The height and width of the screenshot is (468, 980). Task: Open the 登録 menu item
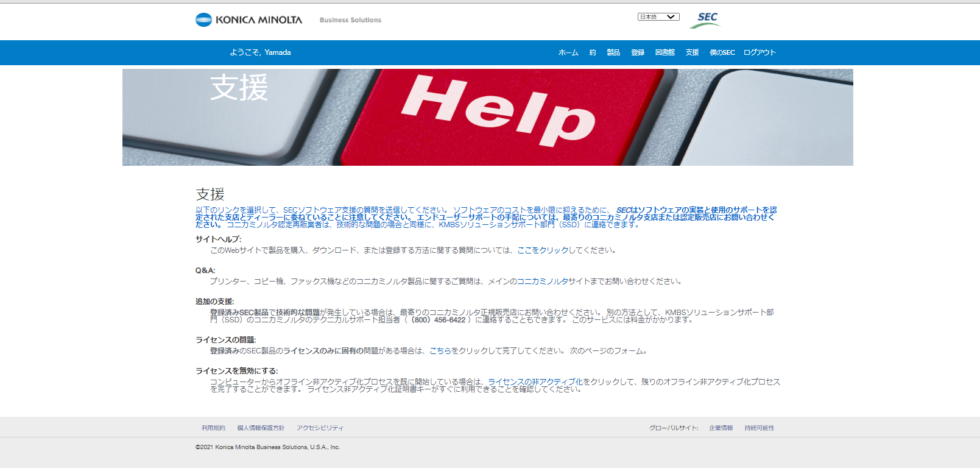pyautogui.click(x=638, y=52)
